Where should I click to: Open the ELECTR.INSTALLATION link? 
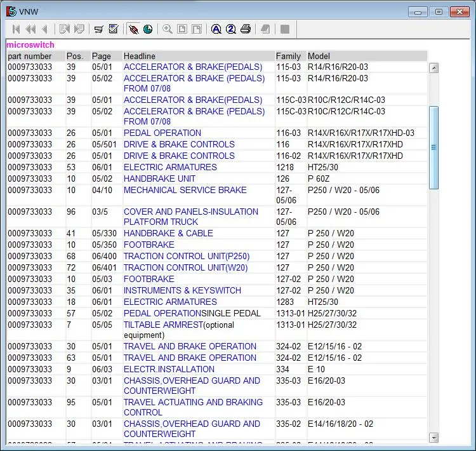click(x=169, y=369)
